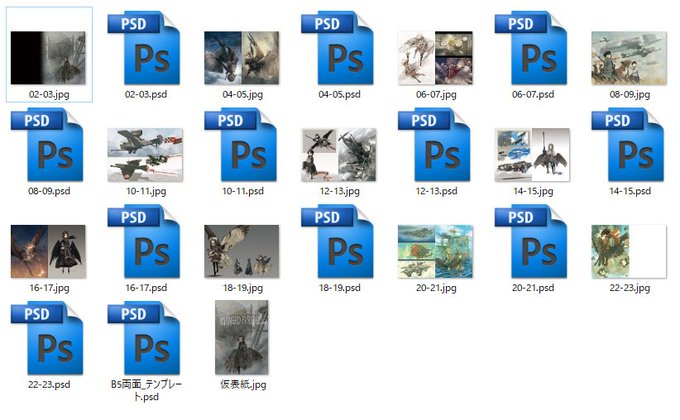Select the 14-15.jpg image thumbnail

click(x=532, y=154)
